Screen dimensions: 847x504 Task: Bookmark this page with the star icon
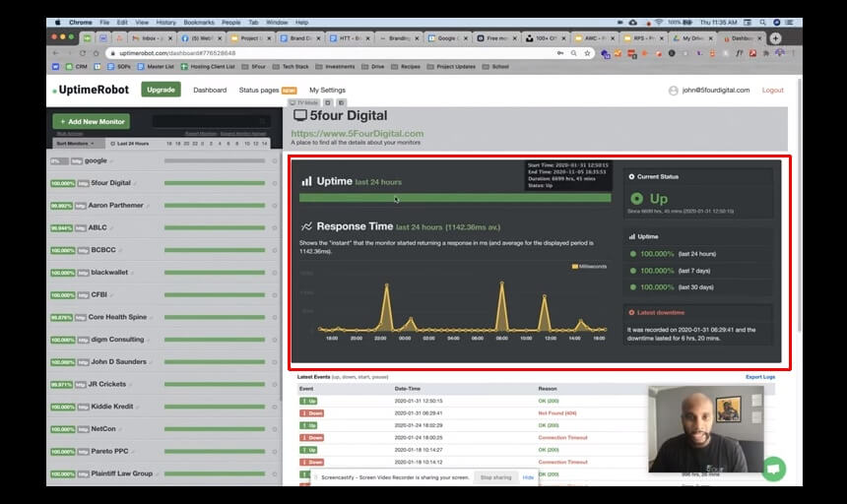[x=587, y=53]
